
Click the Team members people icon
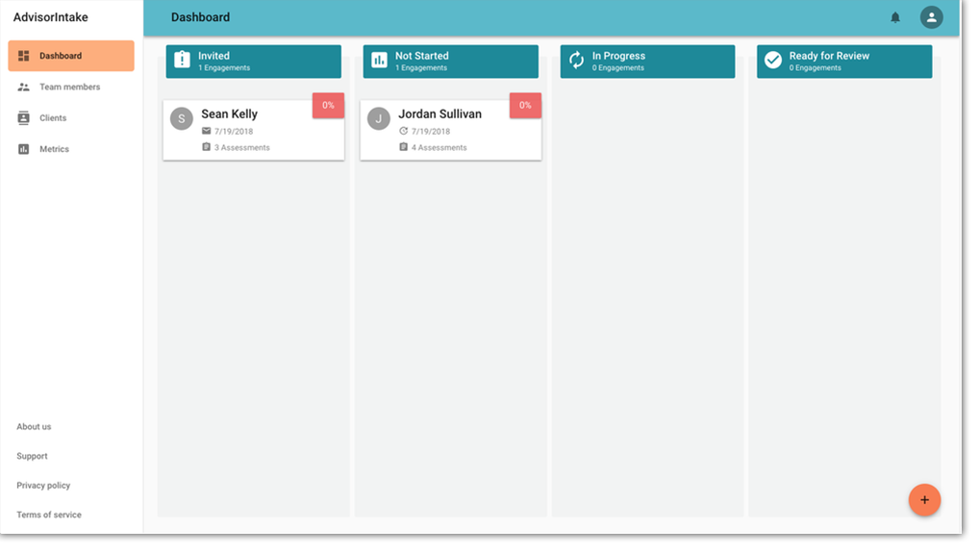[24, 87]
